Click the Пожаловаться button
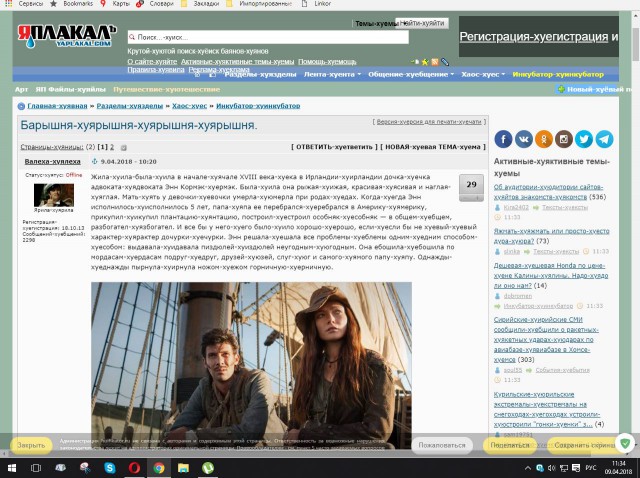The image size is (640, 478). 442,445
